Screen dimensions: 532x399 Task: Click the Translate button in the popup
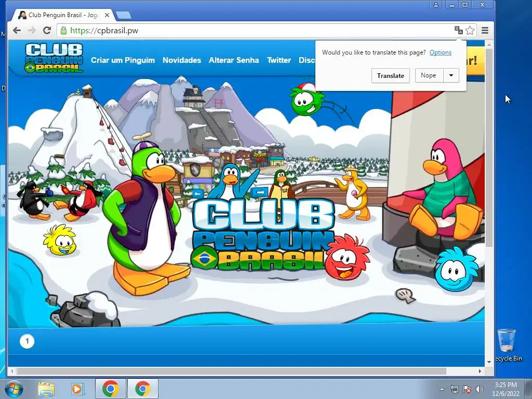(391, 75)
